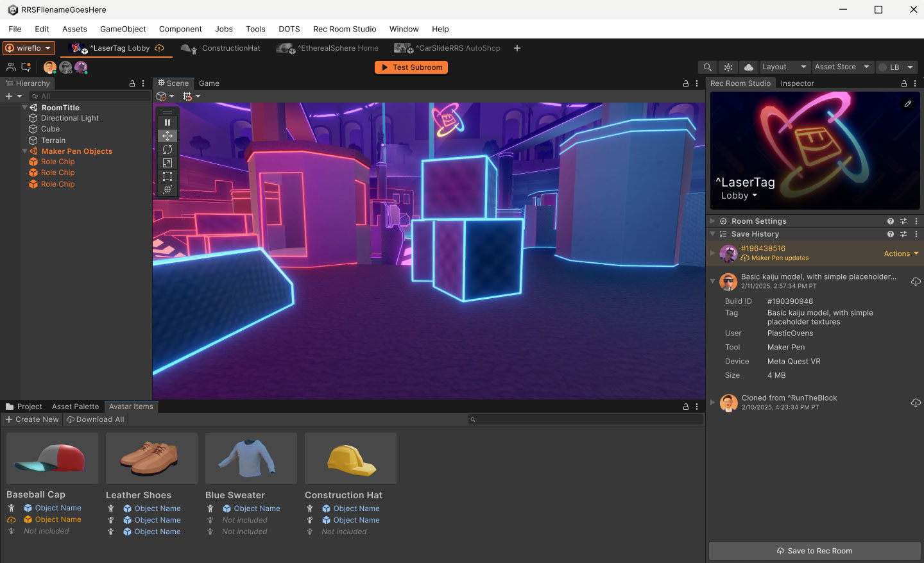Select the Rotate tool in Scene toolbar
Viewport: 924px width, 563px height.
pyautogui.click(x=167, y=149)
